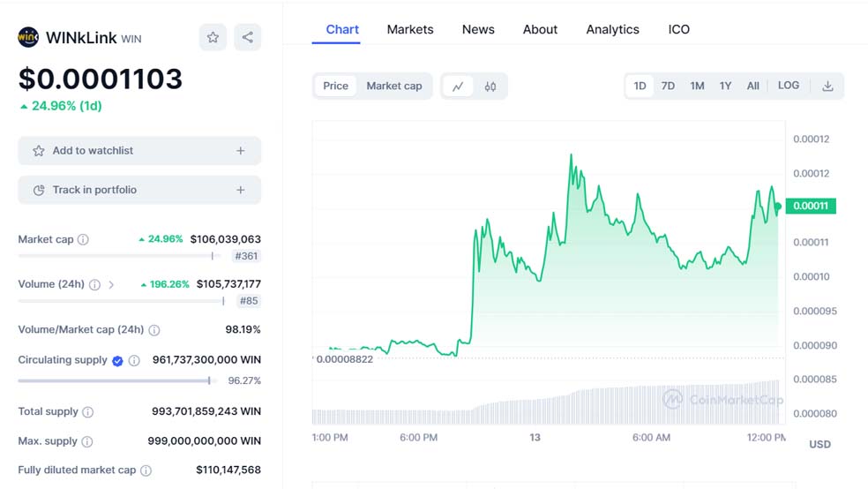Switch to candlestick chart icon
Viewport: 868px width, 489px height.
click(490, 87)
